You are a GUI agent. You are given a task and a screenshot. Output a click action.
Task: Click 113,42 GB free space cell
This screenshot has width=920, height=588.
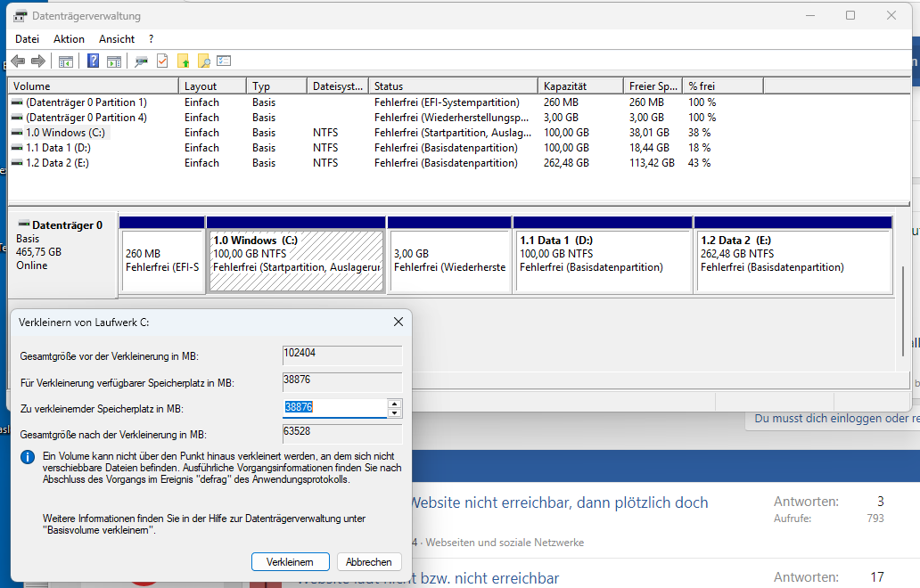(652, 164)
